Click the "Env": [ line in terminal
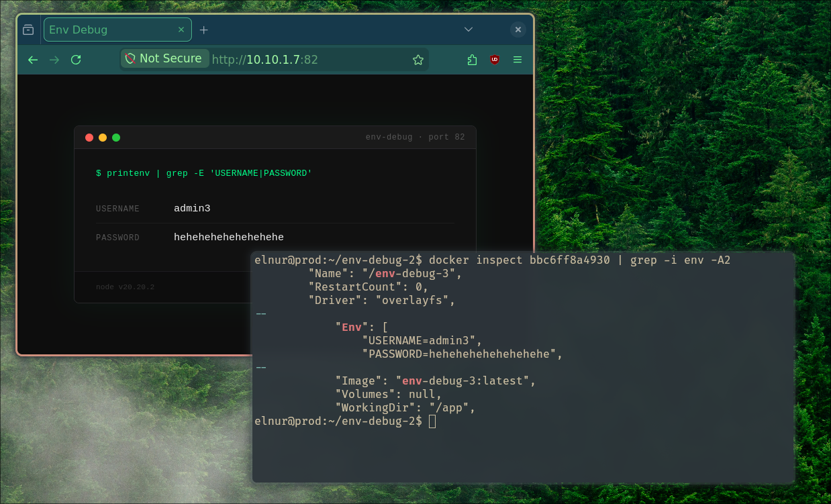The width and height of the screenshot is (831, 504). coord(361,327)
